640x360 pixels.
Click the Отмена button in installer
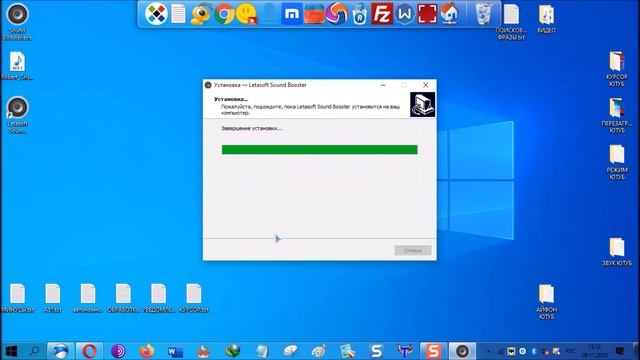[413, 250]
